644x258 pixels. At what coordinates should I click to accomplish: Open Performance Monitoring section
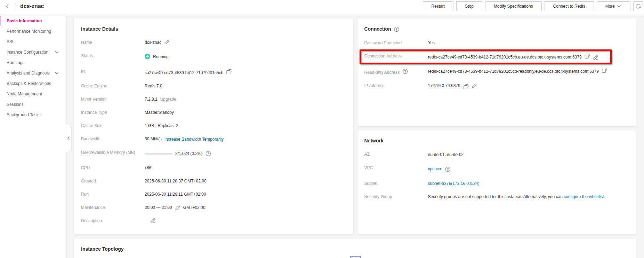tap(29, 31)
